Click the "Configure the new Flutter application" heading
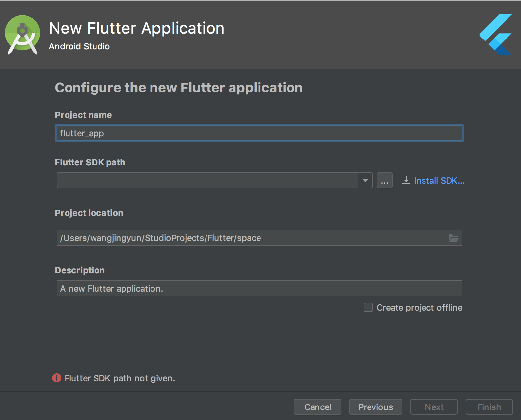The width and height of the screenshot is (521, 420). [178, 88]
